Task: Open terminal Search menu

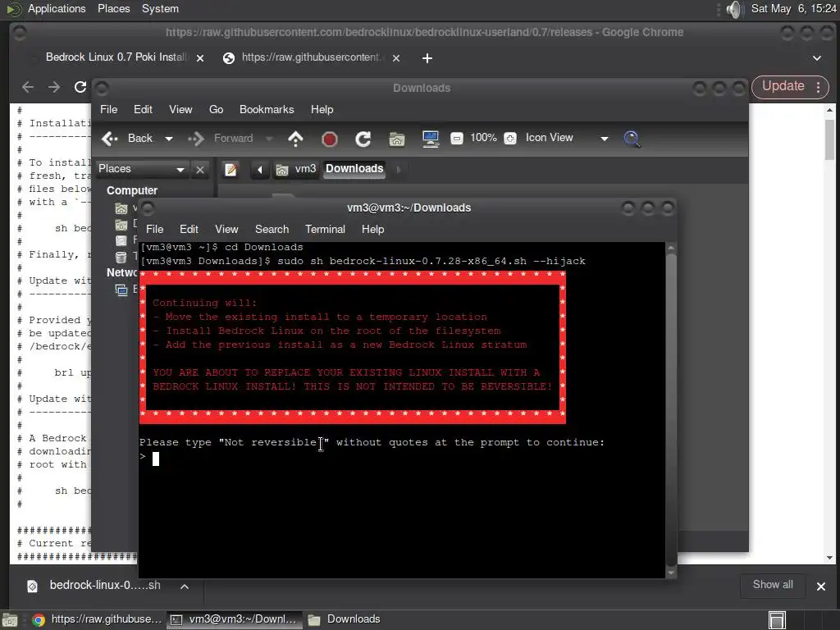Action: [x=272, y=230]
